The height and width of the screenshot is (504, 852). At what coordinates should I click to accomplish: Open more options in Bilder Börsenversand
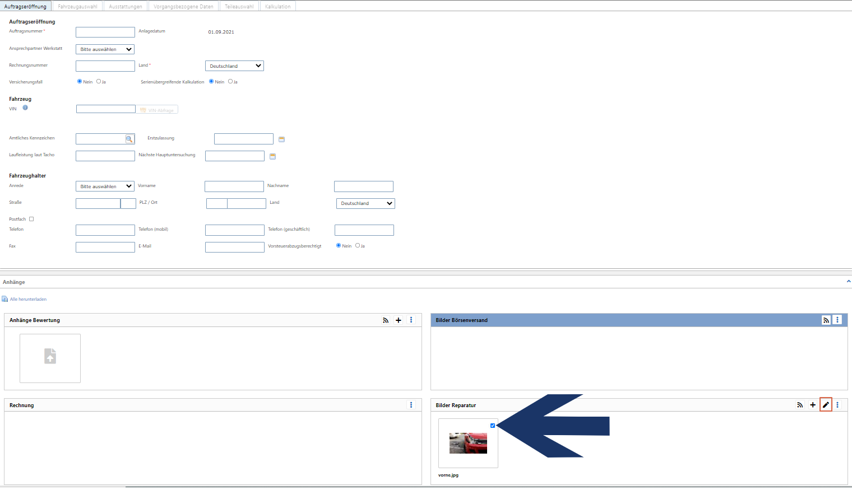(837, 320)
